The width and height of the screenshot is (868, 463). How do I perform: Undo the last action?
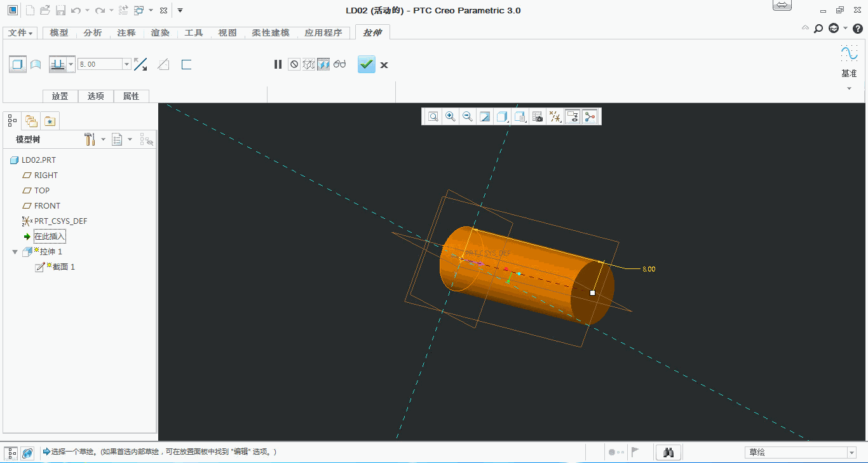[x=76, y=10]
